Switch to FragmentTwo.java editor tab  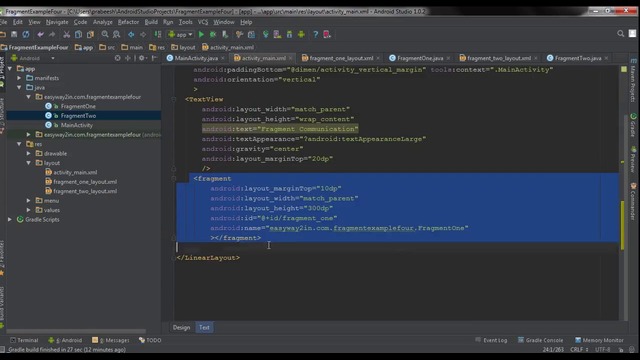(578, 58)
